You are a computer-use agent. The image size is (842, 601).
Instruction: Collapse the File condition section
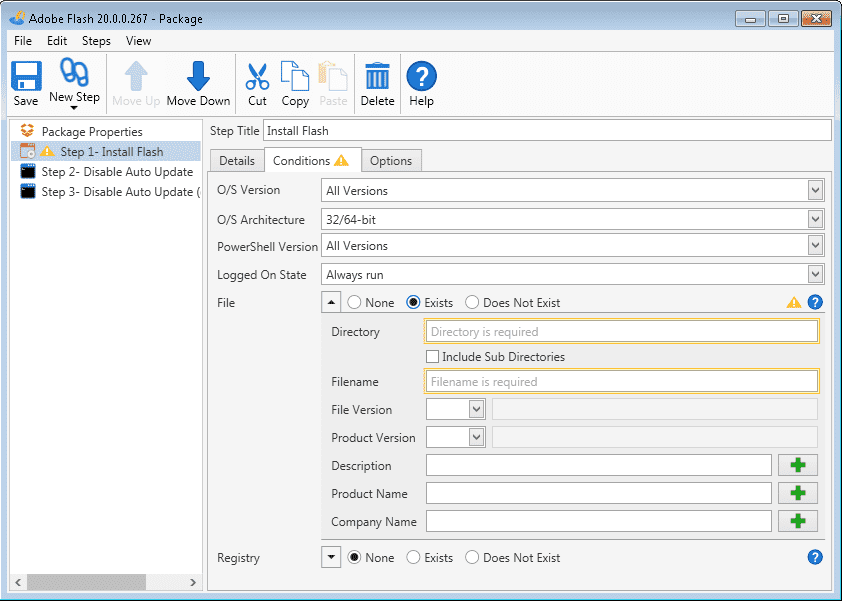(331, 302)
